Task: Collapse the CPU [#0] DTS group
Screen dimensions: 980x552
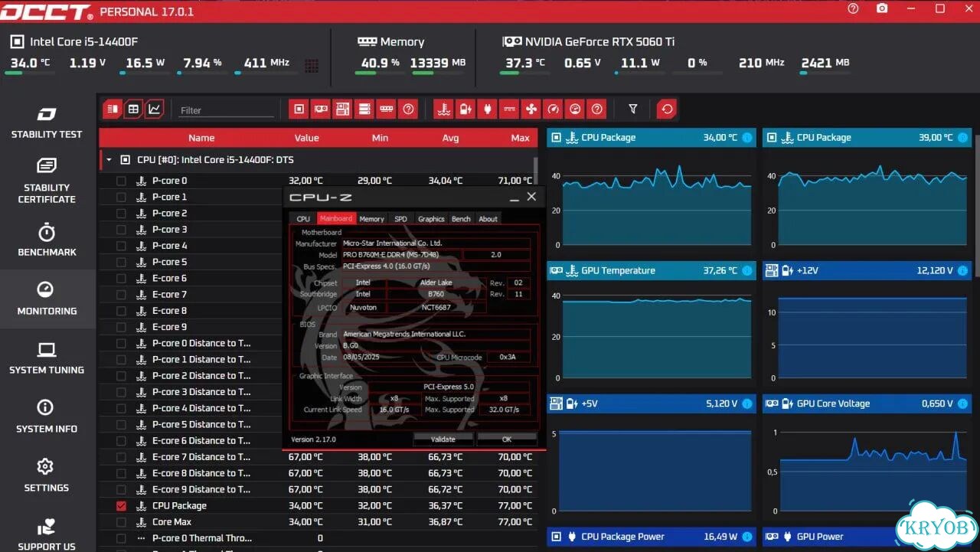Action: pyautogui.click(x=109, y=160)
